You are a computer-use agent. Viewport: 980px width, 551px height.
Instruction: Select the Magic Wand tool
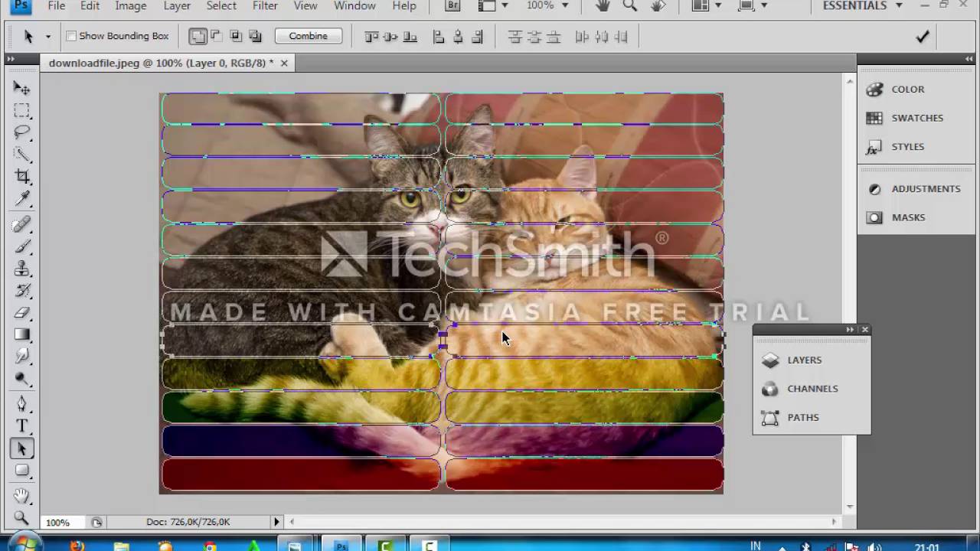click(x=21, y=155)
